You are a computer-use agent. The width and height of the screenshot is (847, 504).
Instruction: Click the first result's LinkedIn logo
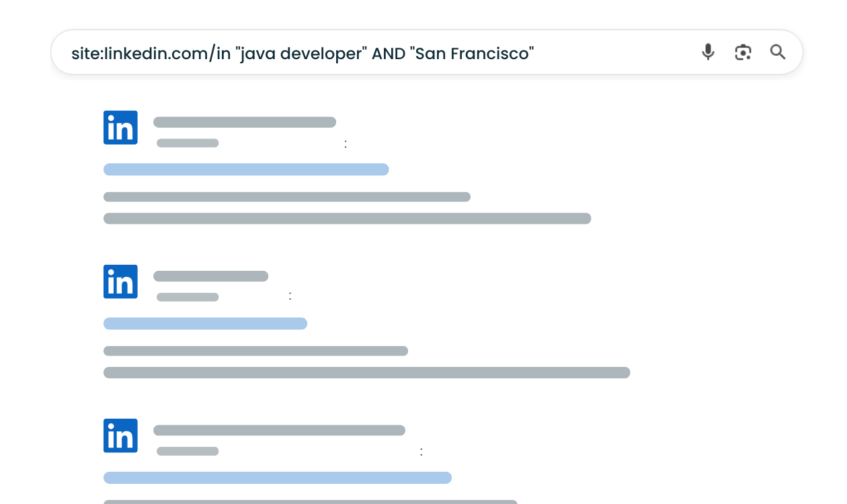pyautogui.click(x=120, y=128)
